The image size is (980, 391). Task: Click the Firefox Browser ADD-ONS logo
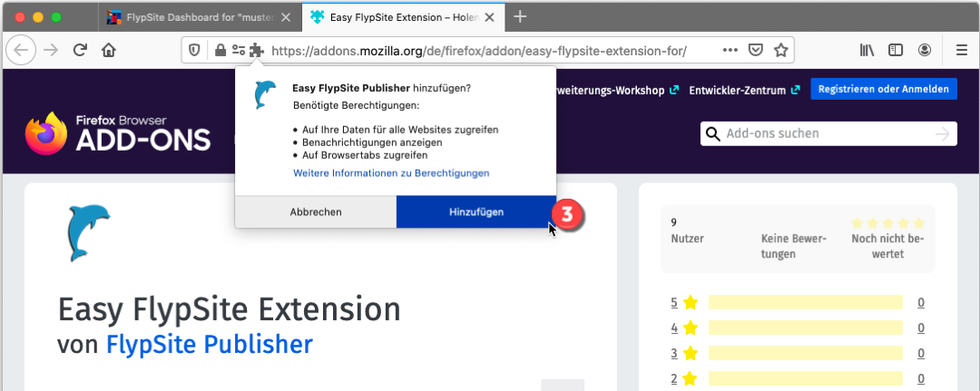(x=117, y=133)
